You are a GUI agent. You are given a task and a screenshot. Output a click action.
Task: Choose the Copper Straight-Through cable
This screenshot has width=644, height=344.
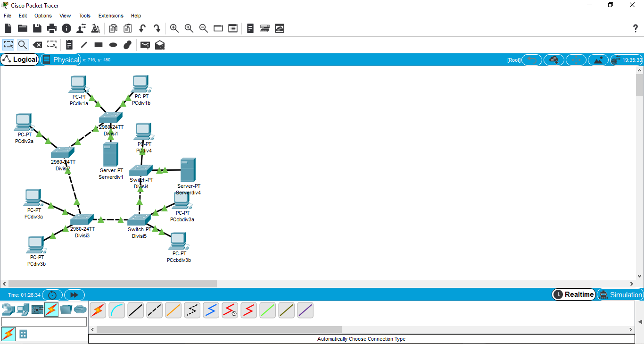tap(136, 310)
